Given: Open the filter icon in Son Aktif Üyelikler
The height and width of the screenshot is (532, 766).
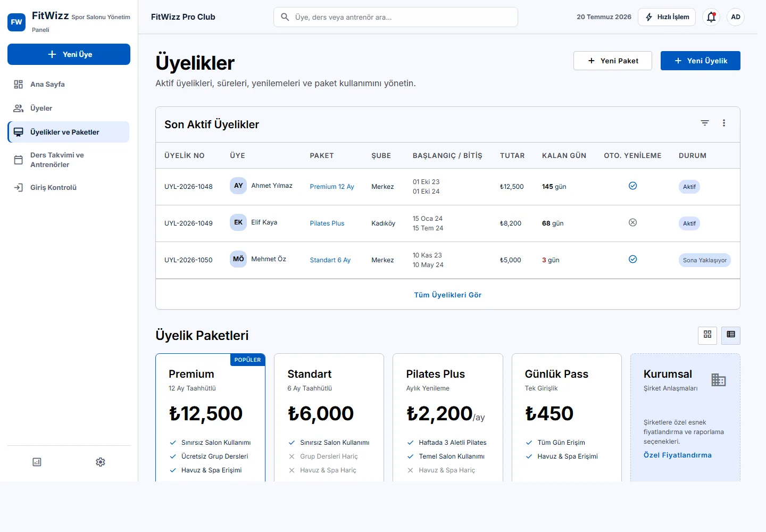Looking at the screenshot, I should click(705, 123).
